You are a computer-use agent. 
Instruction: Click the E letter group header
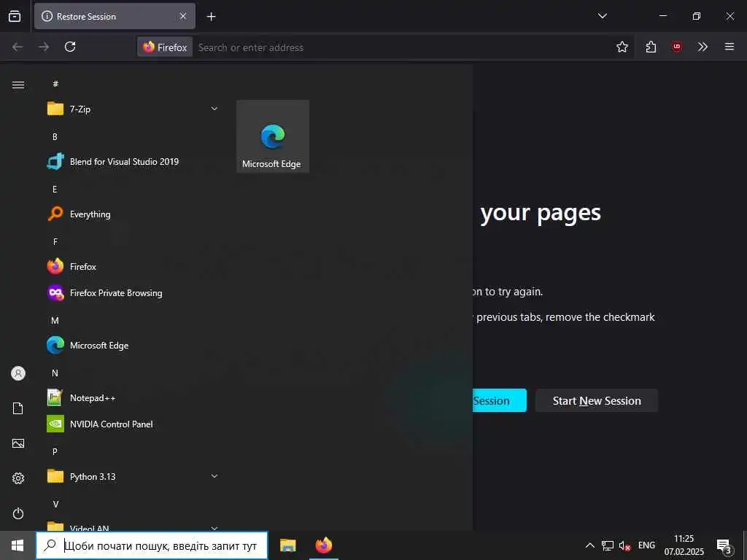coord(55,189)
